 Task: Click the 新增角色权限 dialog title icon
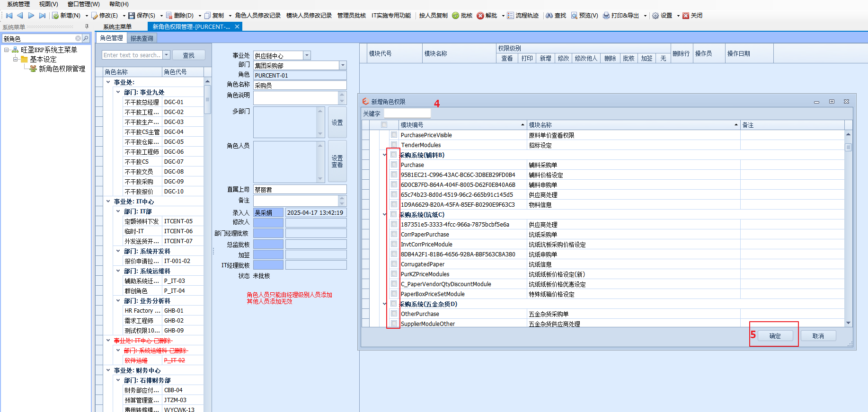(x=365, y=101)
